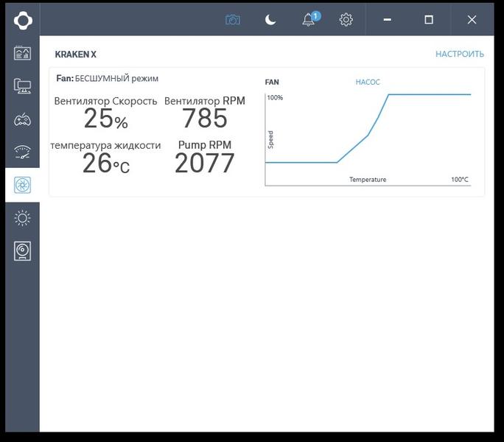Click the KRAKEN X device title

[76, 55]
